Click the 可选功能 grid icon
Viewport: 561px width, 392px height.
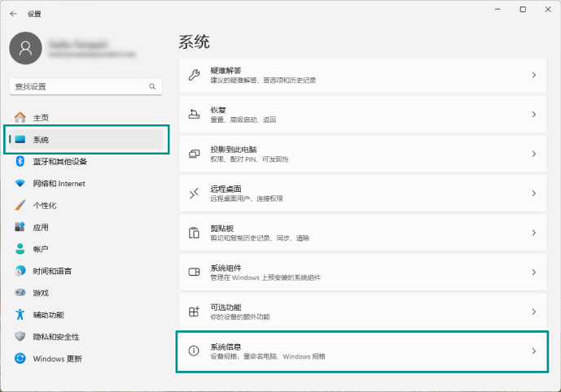[194, 311]
